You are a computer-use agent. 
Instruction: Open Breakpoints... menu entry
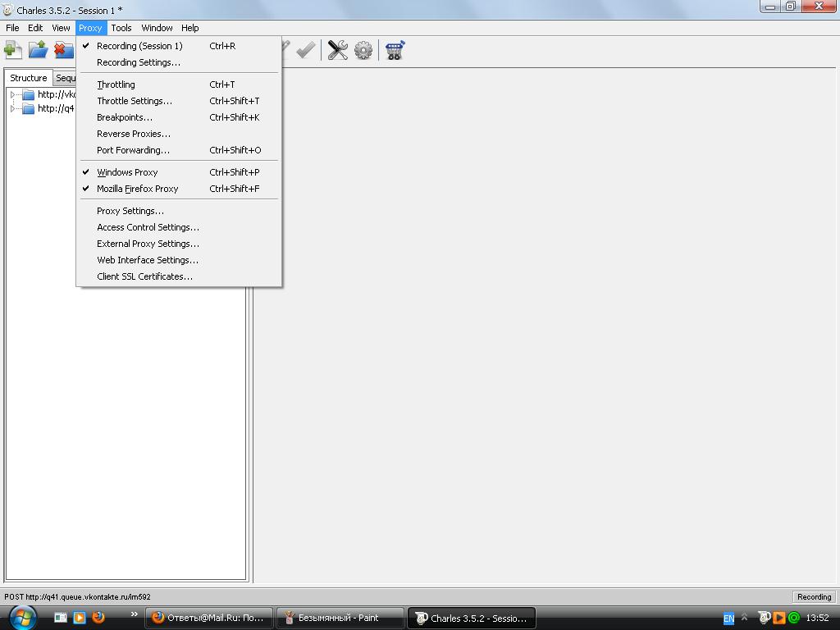point(179,117)
